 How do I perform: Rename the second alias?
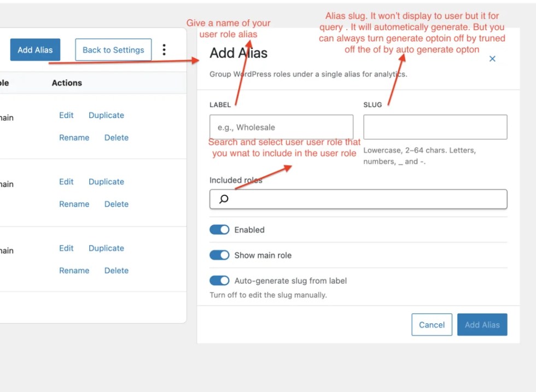pyautogui.click(x=74, y=204)
